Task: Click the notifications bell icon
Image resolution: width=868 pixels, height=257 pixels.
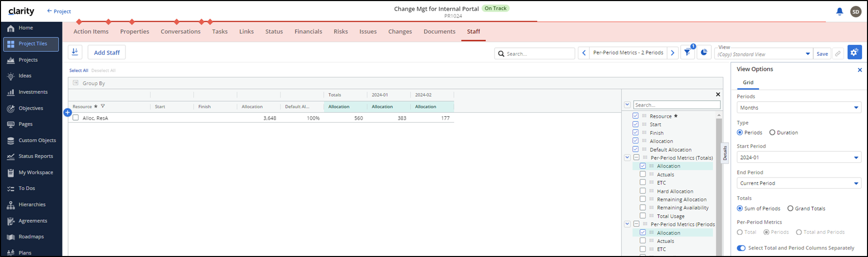Action: click(x=839, y=12)
